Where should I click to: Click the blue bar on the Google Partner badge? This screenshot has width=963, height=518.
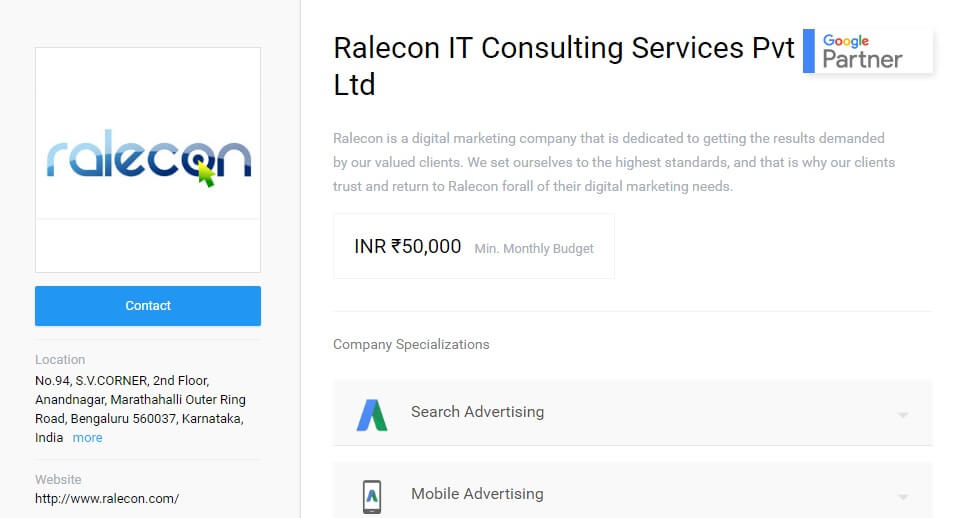pyautogui.click(x=809, y=51)
